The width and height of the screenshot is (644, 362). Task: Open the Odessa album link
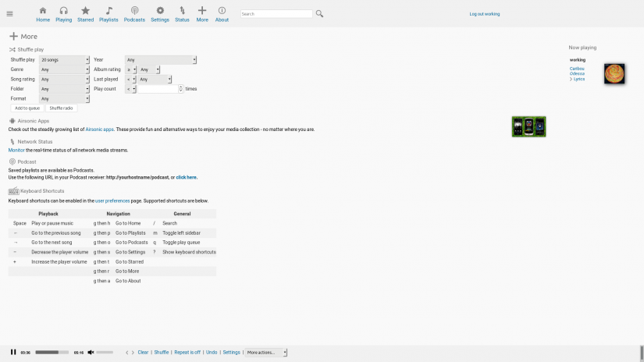(577, 73)
